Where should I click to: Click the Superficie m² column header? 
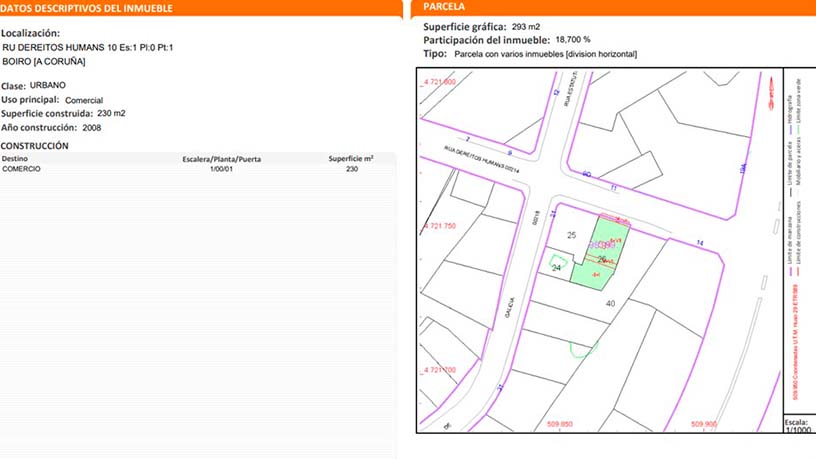pyautogui.click(x=351, y=158)
